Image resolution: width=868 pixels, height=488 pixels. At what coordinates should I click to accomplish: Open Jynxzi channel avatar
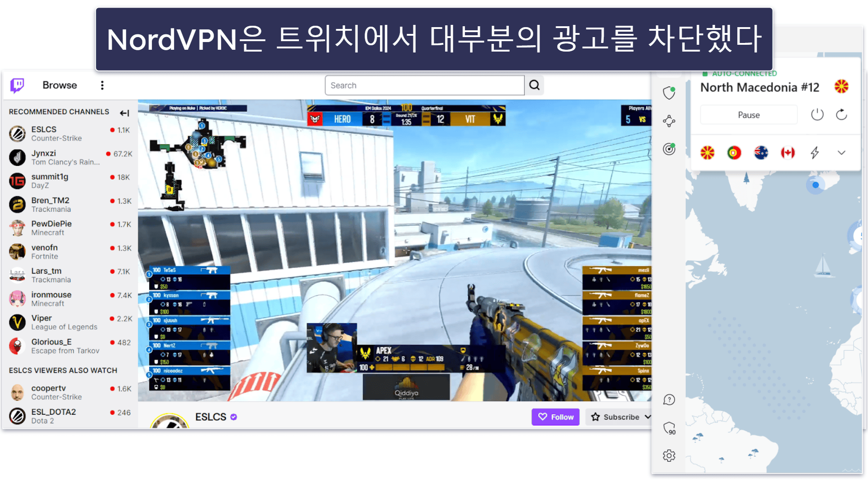[17, 157]
